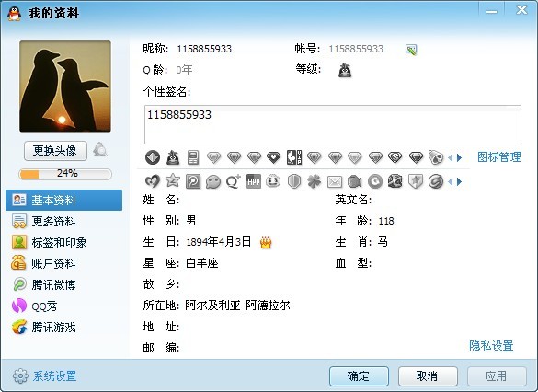
Task: Click the mobile phone icon in badge row
Action: click(x=193, y=157)
